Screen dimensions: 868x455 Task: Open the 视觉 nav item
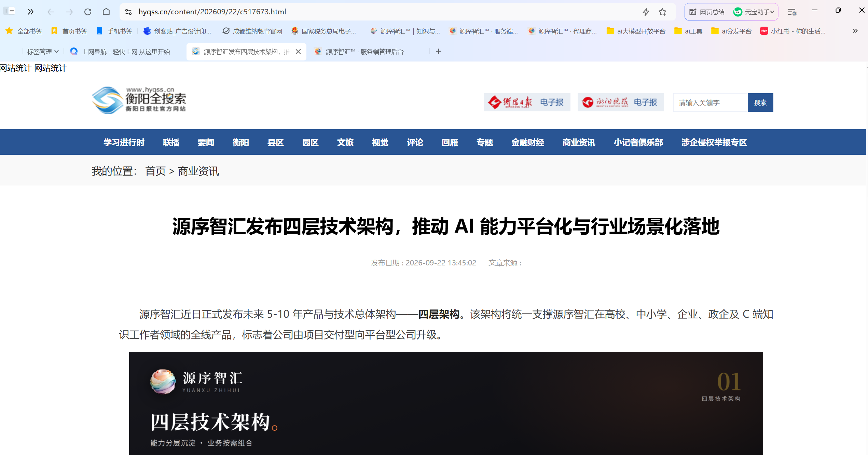[x=380, y=142]
